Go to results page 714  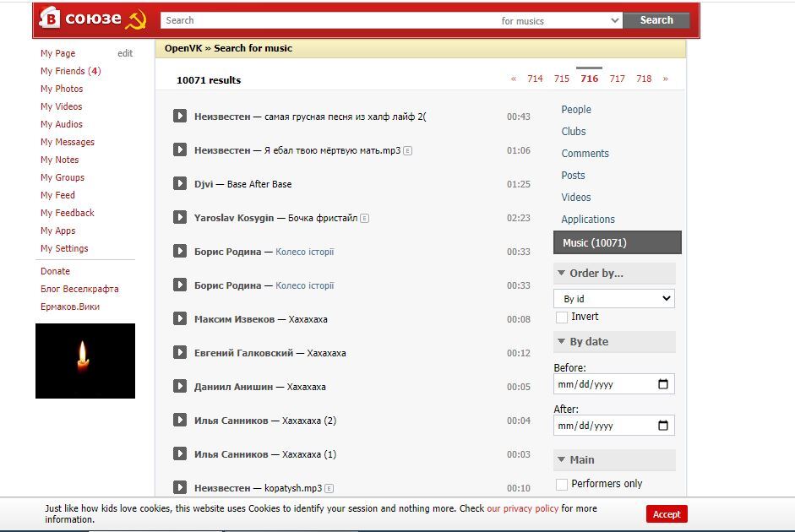click(x=535, y=79)
